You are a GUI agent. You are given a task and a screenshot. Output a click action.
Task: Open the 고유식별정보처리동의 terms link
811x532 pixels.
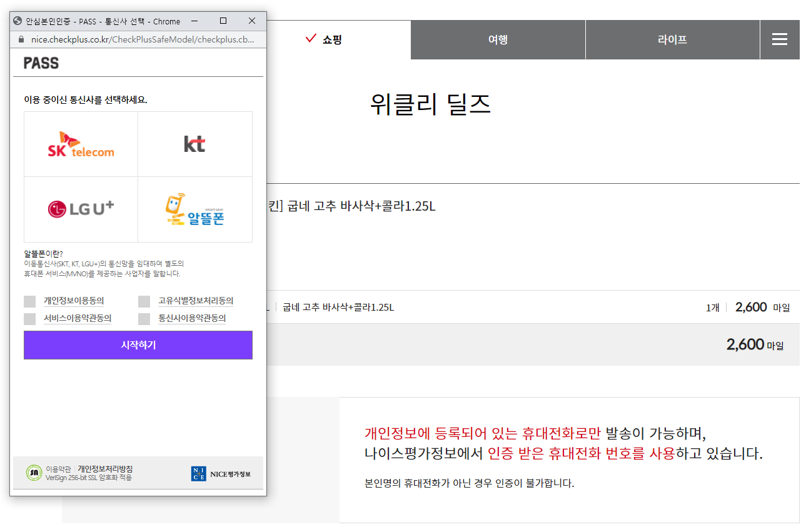[196, 301]
